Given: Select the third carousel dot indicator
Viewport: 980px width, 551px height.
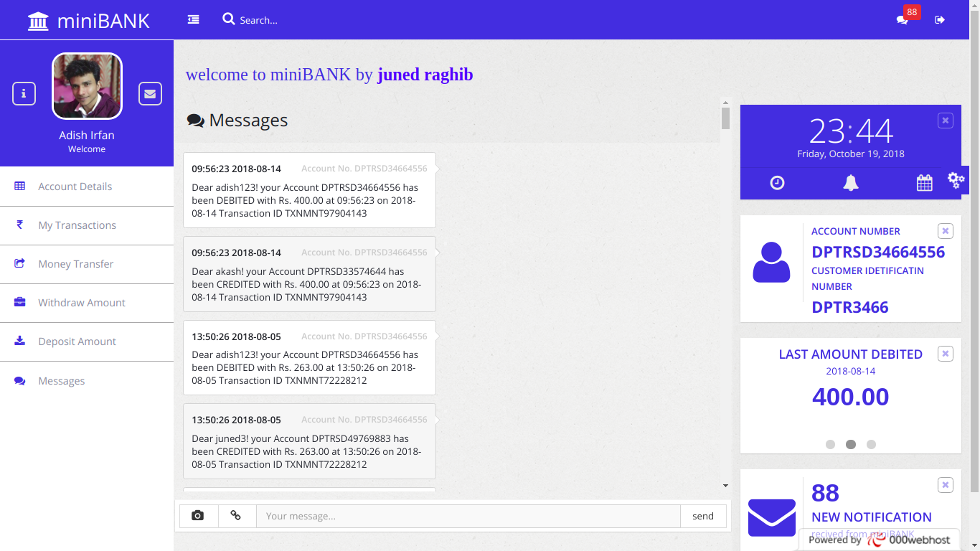Looking at the screenshot, I should [x=871, y=444].
